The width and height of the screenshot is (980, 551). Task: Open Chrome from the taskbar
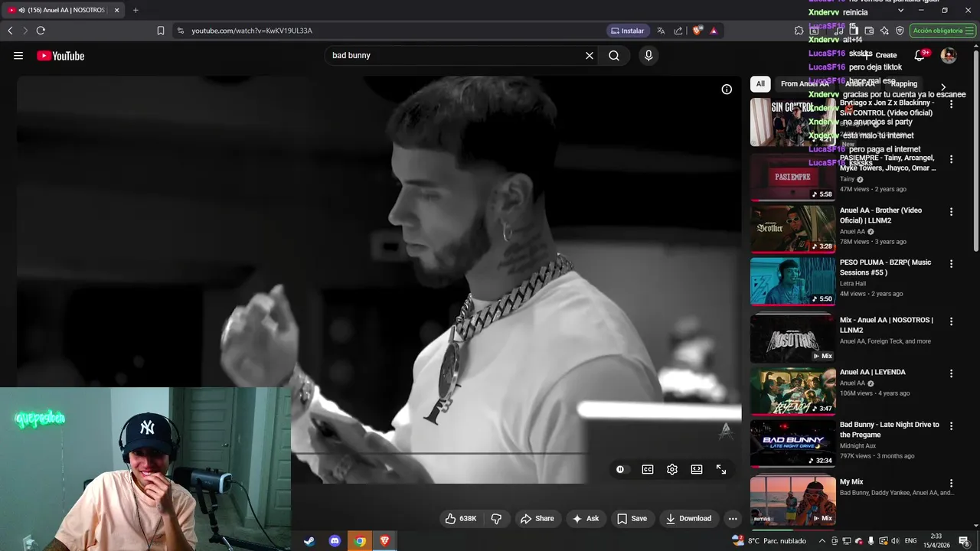(x=360, y=541)
